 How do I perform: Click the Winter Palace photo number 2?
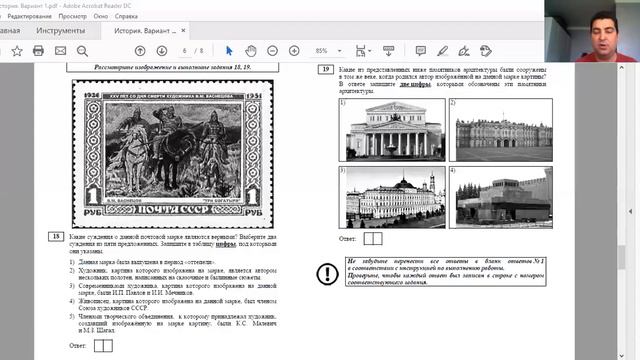coord(501,130)
